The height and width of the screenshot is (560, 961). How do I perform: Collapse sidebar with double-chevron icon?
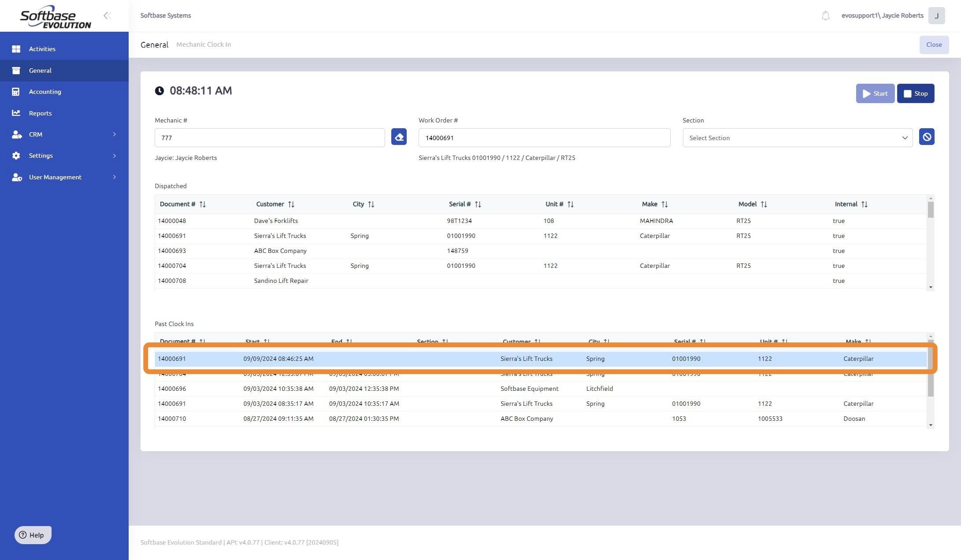tap(107, 16)
